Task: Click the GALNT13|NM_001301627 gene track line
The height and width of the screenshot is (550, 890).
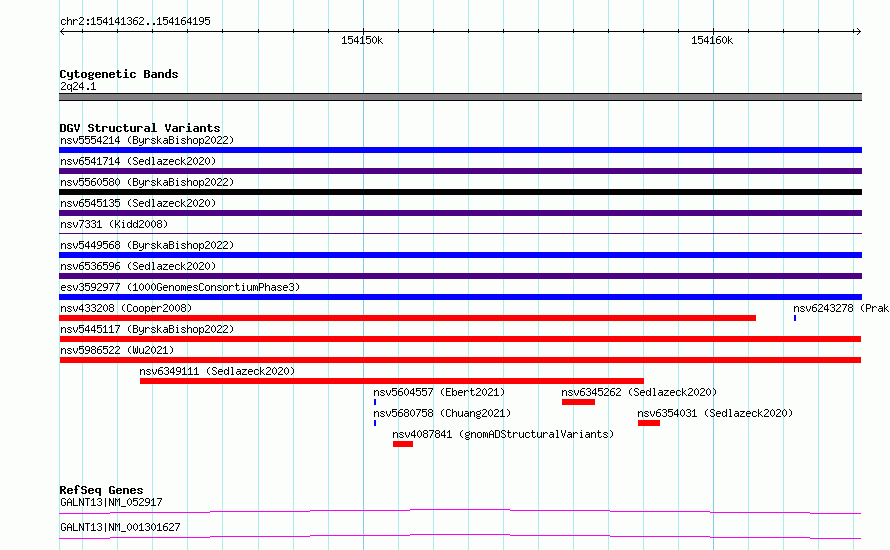Action: click(x=460, y=536)
